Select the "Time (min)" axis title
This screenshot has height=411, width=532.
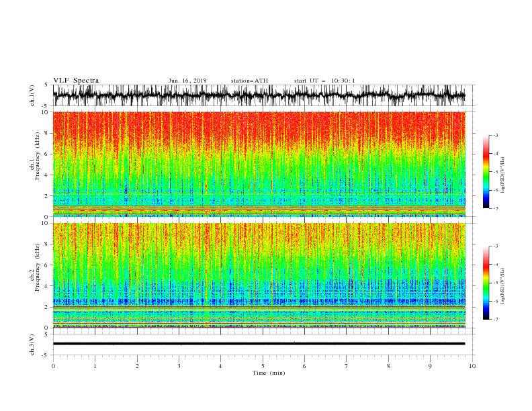pyautogui.click(x=269, y=373)
